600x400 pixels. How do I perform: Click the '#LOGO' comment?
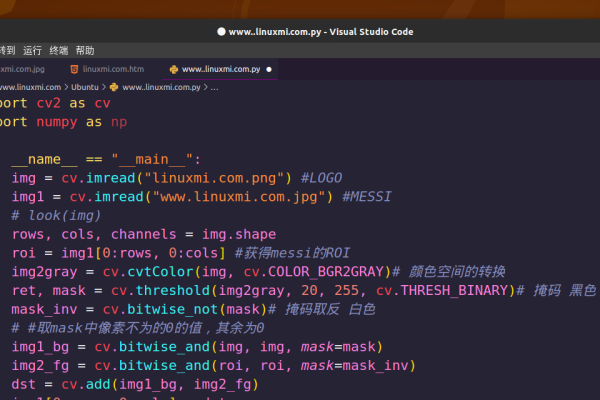coord(321,178)
